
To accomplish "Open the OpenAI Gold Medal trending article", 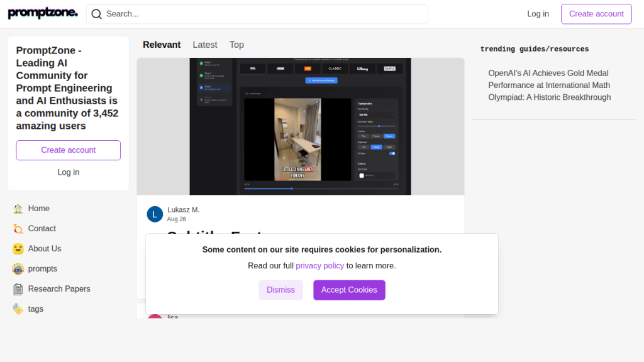I will tap(549, 85).
